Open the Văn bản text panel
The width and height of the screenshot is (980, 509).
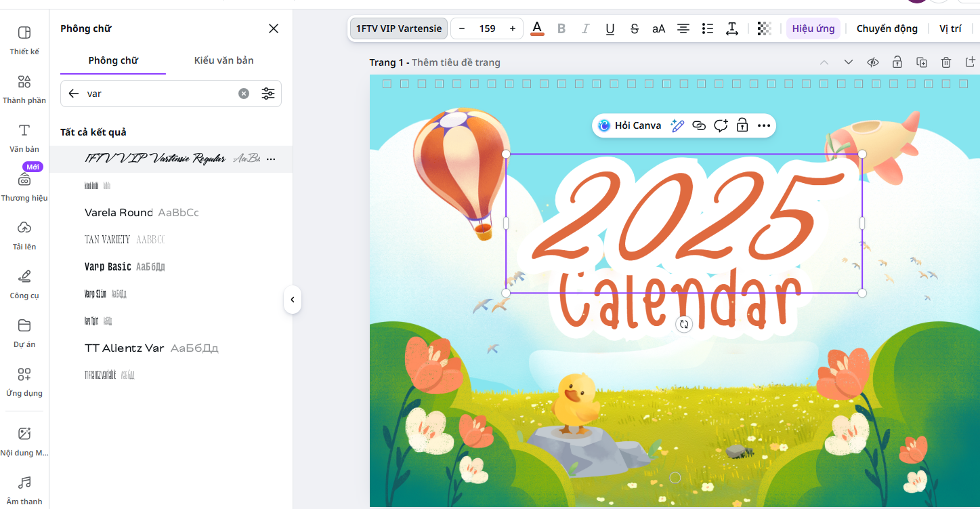point(24,138)
